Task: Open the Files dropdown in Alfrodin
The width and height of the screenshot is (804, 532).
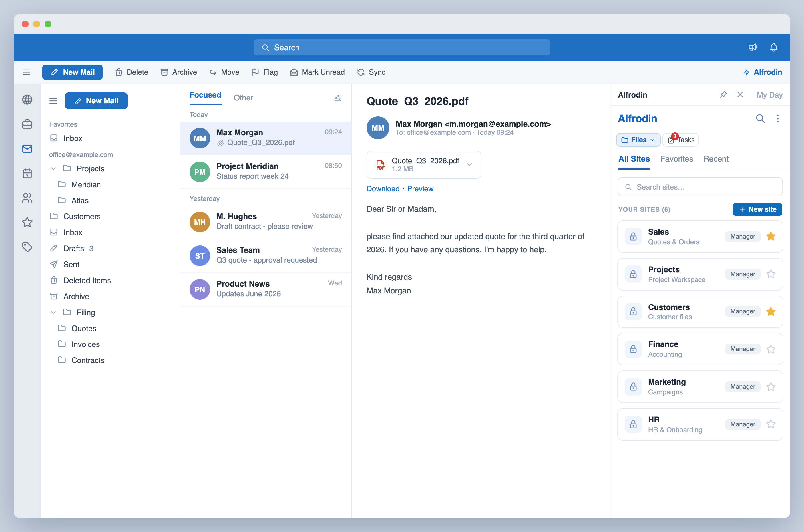Action: click(x=638, y=140)
